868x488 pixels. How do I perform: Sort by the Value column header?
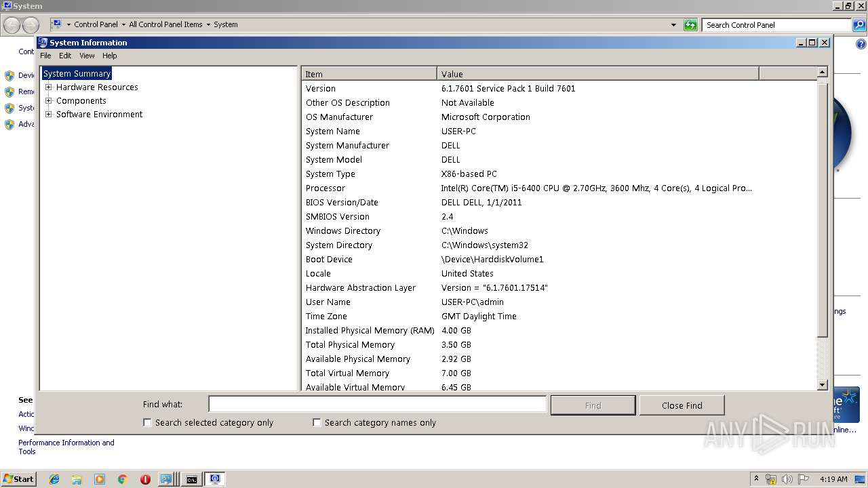[x=598, y=74]
